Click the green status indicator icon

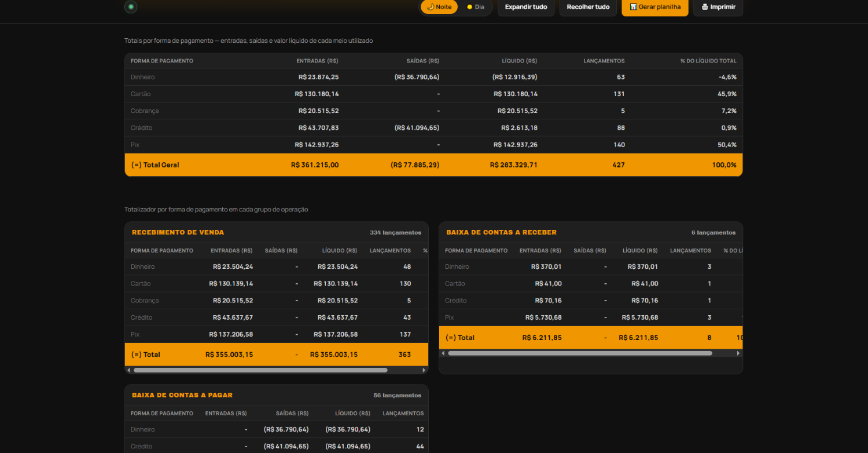pos(131,7)
